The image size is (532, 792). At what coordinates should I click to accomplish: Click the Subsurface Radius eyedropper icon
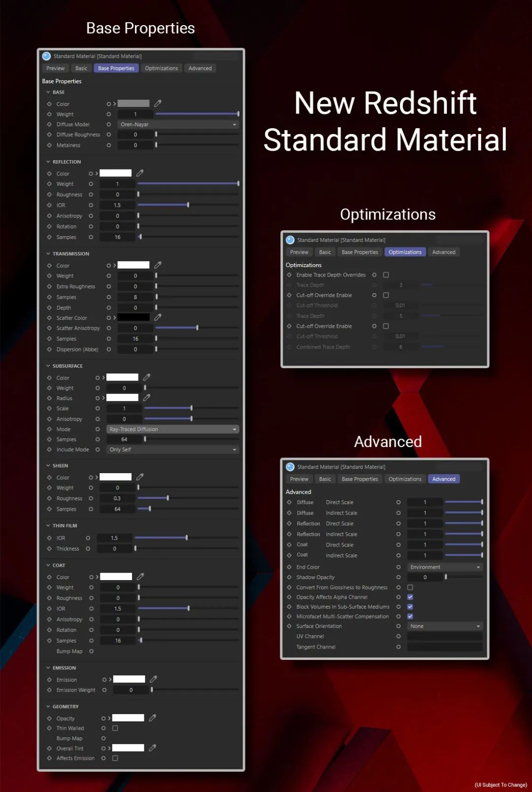147,398
